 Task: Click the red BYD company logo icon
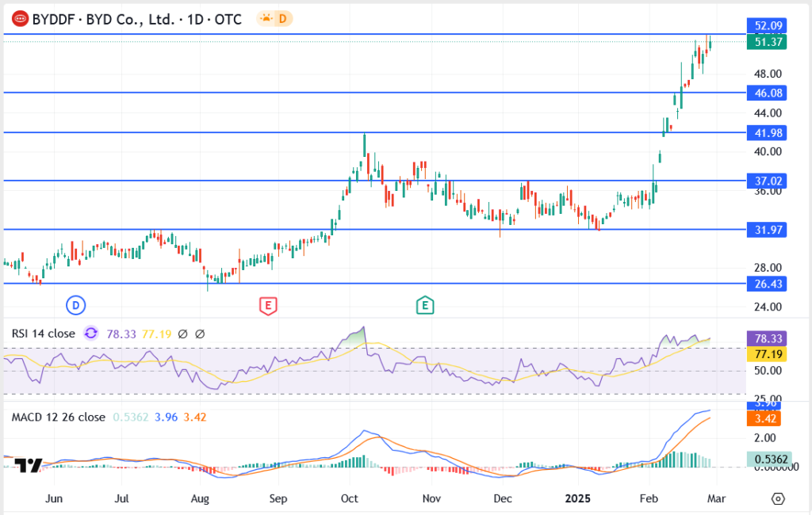coord(18,18)
